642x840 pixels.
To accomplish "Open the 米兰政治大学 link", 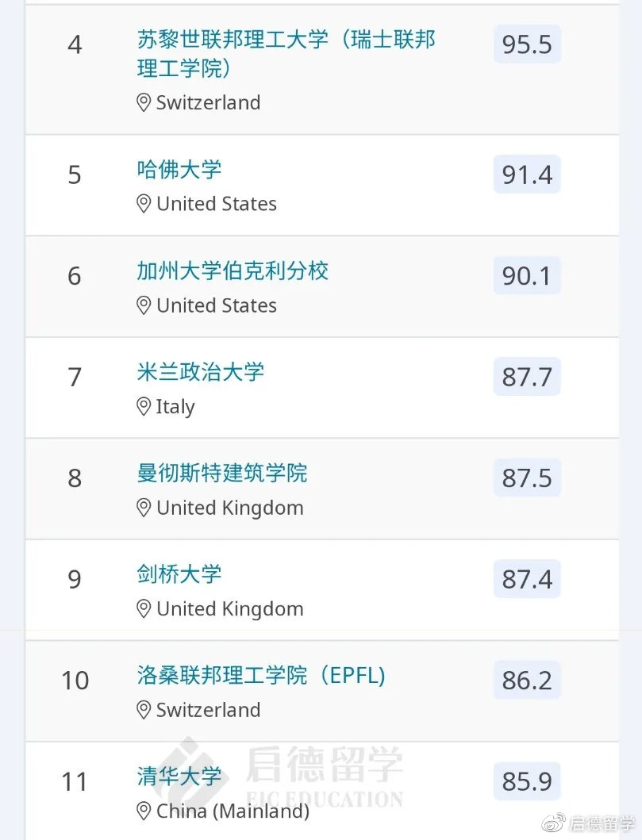I will pyautogui.click(x=201, y=372).
